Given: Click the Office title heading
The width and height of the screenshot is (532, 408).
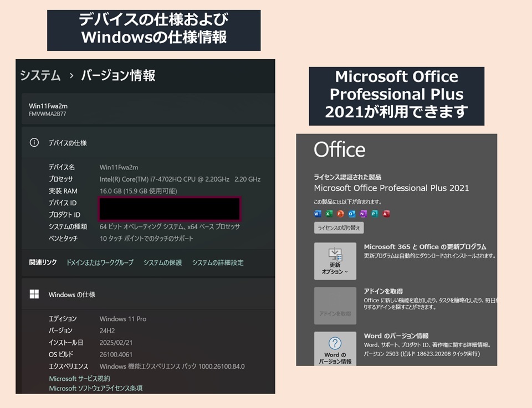Looking at the screenshot, I should point(340,149).
